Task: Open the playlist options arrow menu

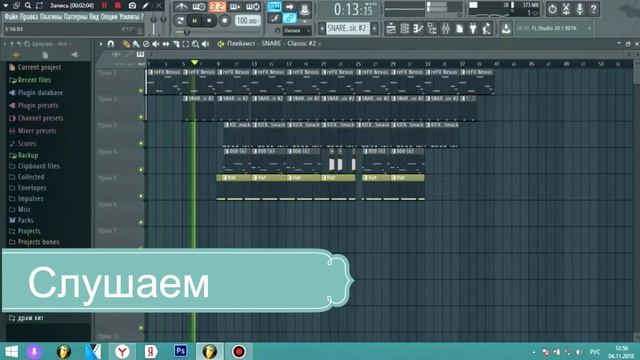Action: 101,44
